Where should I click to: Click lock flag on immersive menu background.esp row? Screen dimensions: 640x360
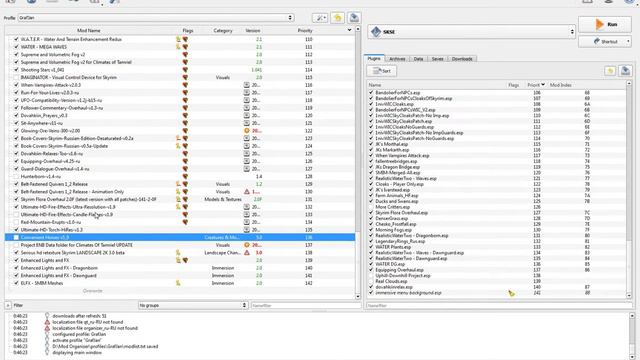pyautogui.click(x=511, y=293)
